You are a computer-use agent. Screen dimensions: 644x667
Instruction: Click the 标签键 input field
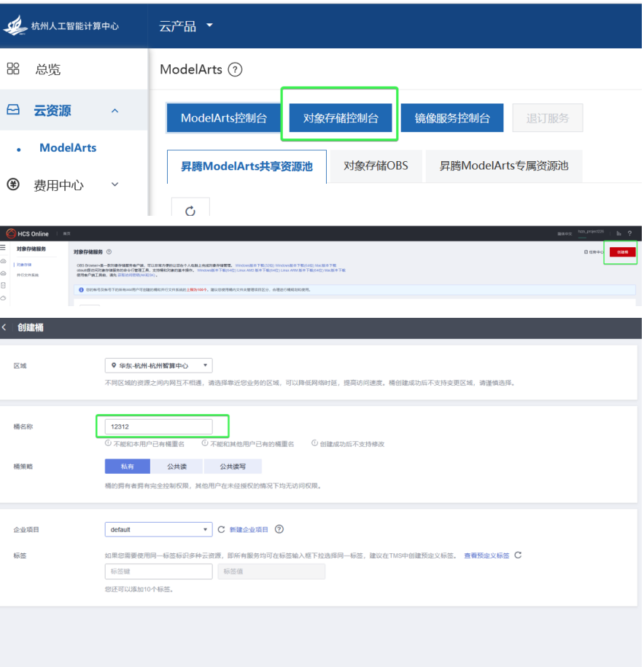pyautogui.click(x=159, y=572)
